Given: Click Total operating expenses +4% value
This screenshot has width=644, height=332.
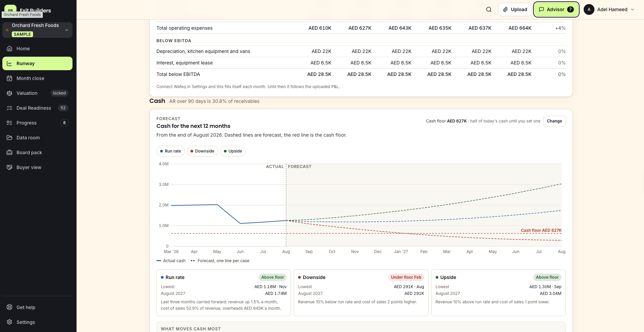Looking at the screenshot, I should pyautogui.click(x=560, y=28).
